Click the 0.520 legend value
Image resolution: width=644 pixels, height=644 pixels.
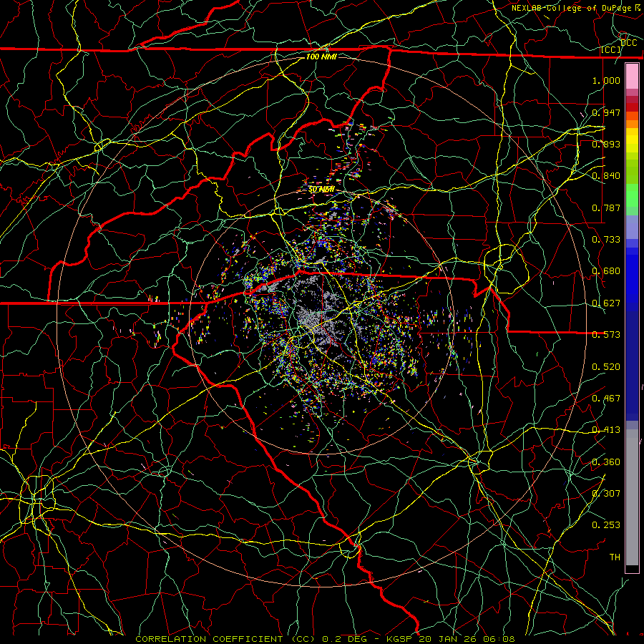[606, 367]
